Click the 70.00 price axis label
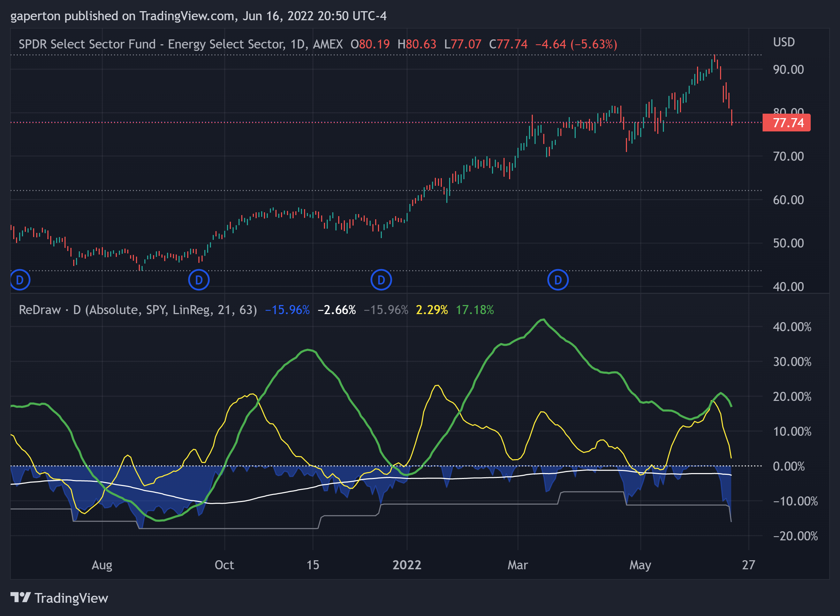 click(788, 156)
